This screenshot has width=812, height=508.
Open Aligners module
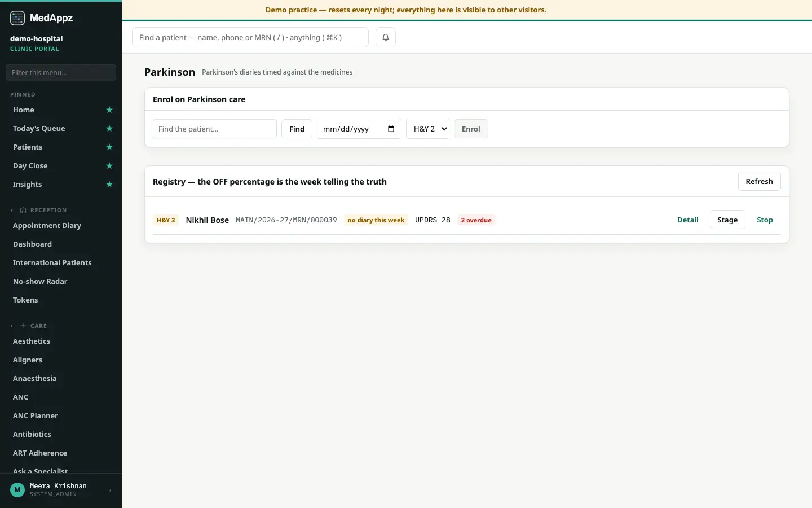point(28,360)
